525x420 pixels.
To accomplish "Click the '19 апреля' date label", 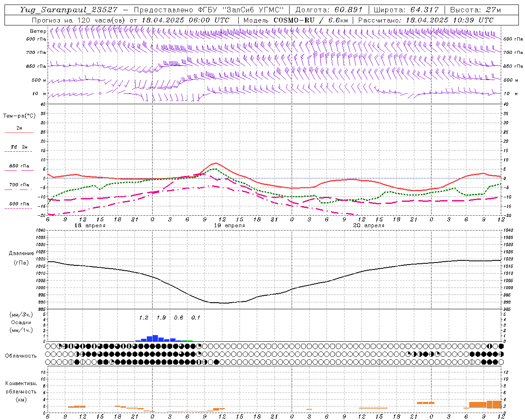I will pos(229,226).
